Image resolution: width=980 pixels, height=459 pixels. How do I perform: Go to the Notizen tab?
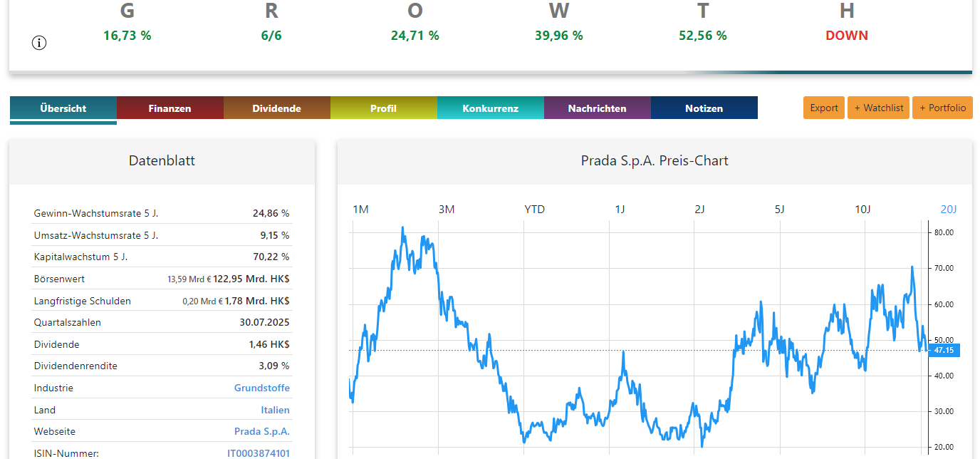[x=704, y=108]
